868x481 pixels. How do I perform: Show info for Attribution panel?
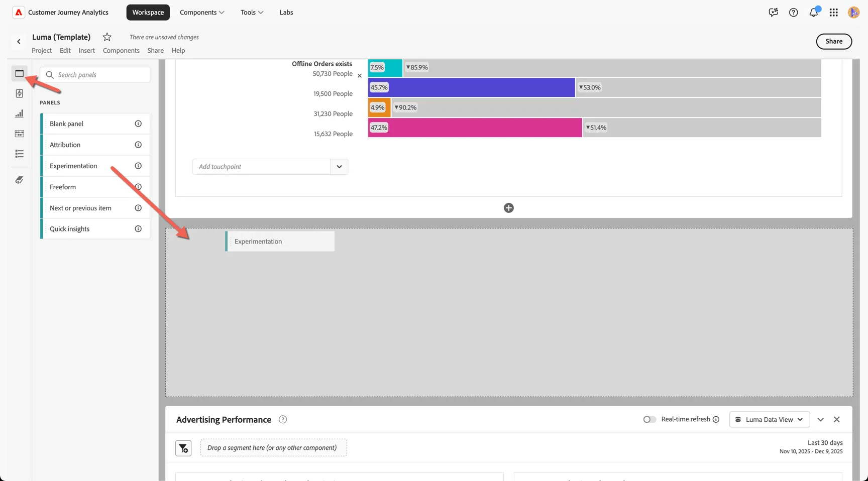(138, 145)
